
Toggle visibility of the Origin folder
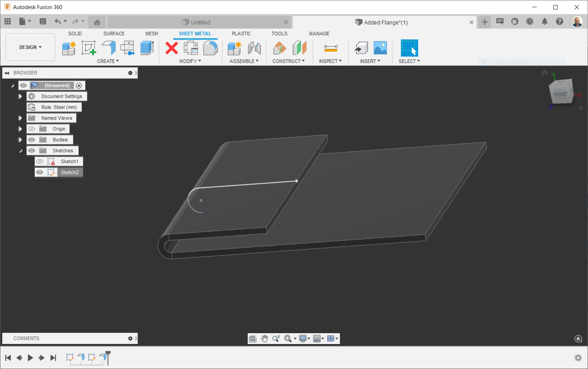pyautogui.click(x=32, y=129)
